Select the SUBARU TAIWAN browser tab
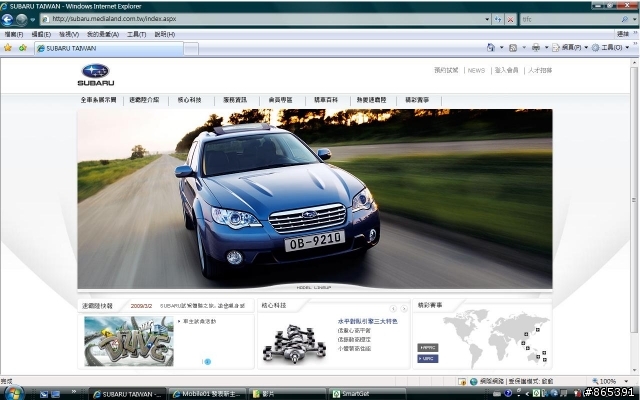This screenshot has height=400, width=640. tap(109, 48)
